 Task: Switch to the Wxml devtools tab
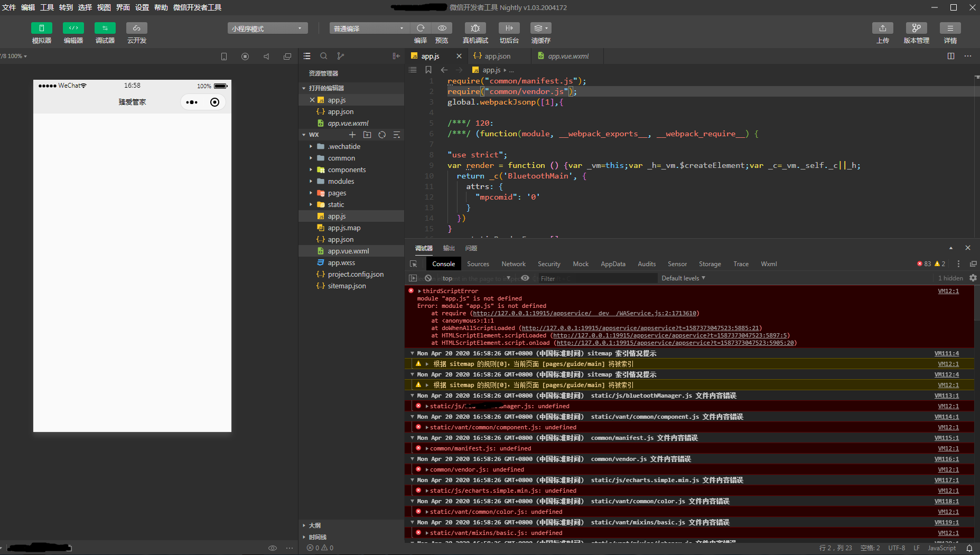769,264
